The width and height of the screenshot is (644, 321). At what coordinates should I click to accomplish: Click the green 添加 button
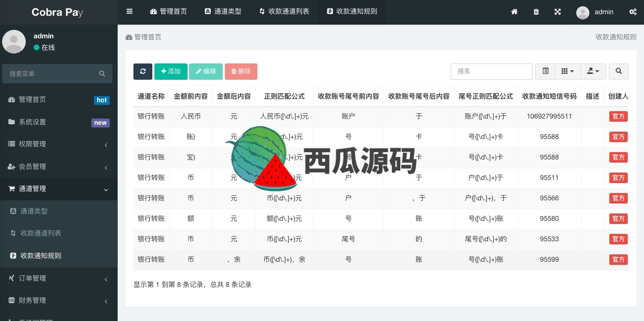[171, 71]
